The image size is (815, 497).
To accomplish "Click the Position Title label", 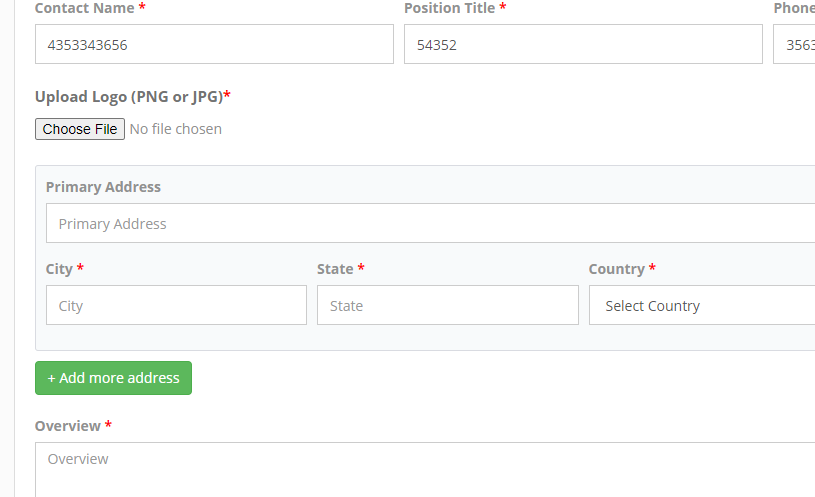I will [450, 8].
